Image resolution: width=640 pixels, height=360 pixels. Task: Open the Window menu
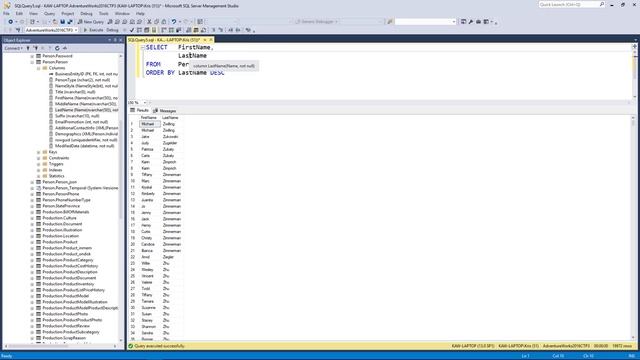122,13
